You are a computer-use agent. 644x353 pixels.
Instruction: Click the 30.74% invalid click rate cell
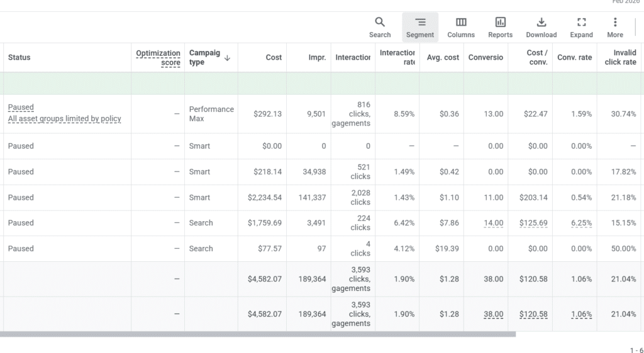coord(623,114)
